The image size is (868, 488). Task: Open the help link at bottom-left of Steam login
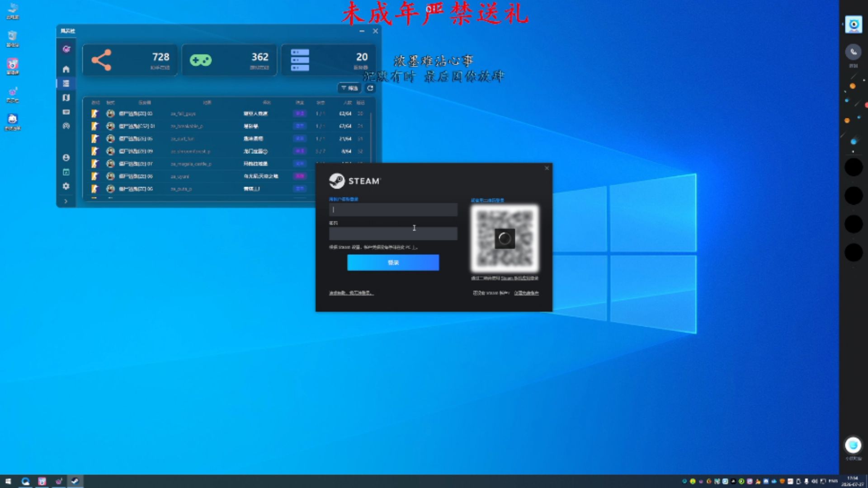click(351, 293)
